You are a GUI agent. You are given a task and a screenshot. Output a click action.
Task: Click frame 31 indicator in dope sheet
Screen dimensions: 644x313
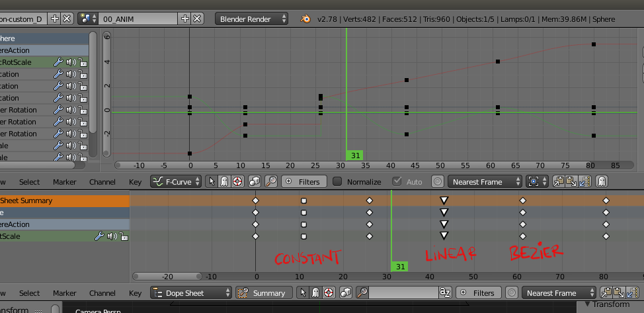[x=400, y=267]
